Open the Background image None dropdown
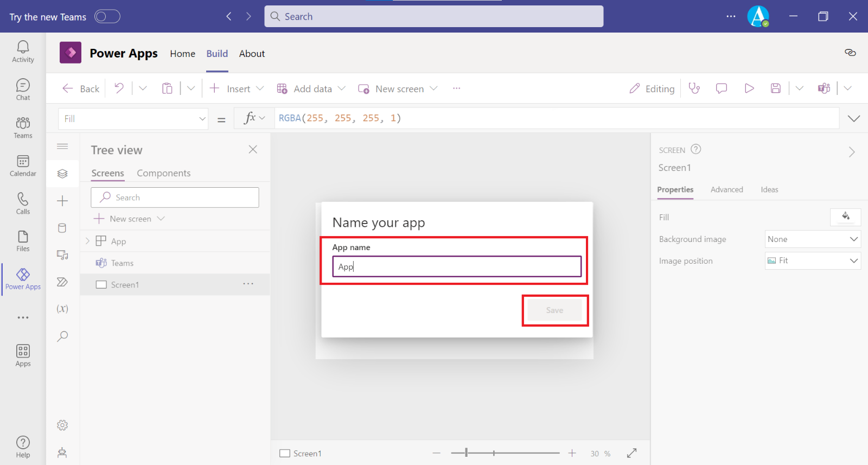The width and height of the screenshot is (868, 465). (812, 239)
